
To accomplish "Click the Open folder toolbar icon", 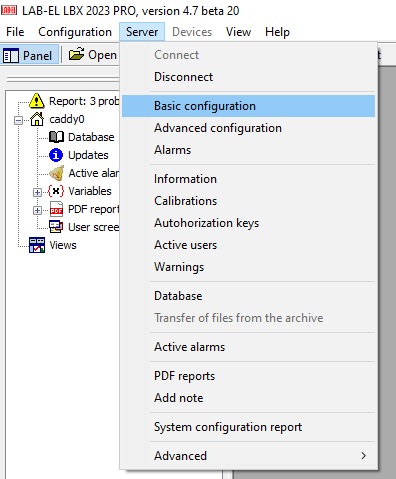I will tap(76, 54).
